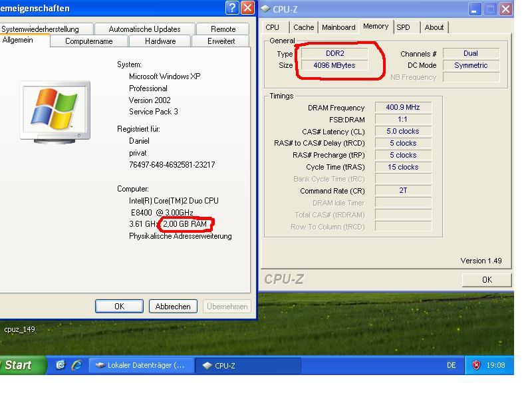
Task: Click the Windows XP logo monitor image
Action: pyautogui.click(x=55, y=112)
